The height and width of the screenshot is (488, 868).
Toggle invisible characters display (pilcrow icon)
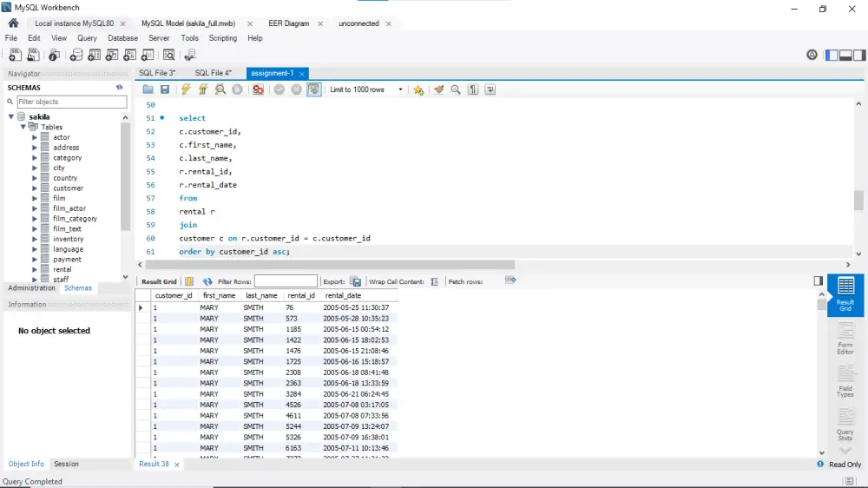[473, 89]
